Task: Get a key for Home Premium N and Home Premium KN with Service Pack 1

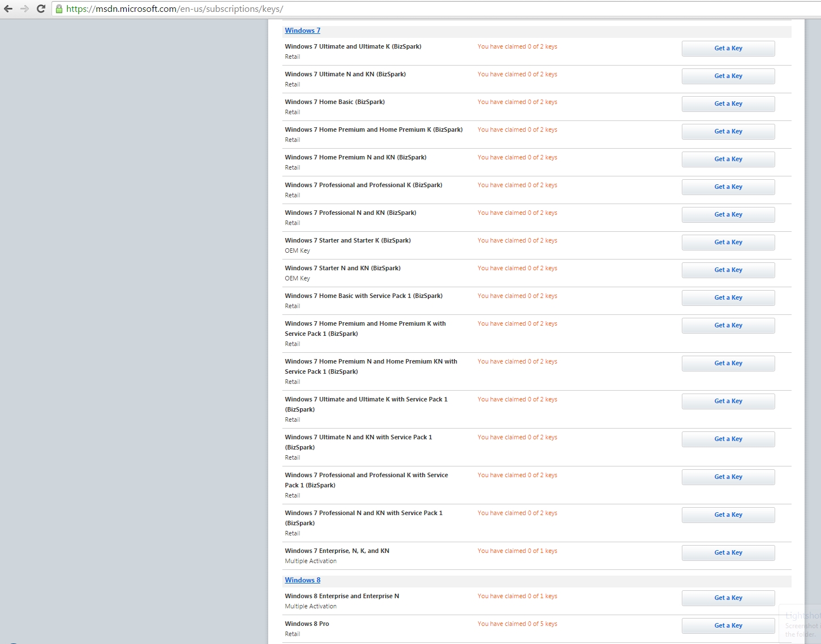Action: [728, 364]
